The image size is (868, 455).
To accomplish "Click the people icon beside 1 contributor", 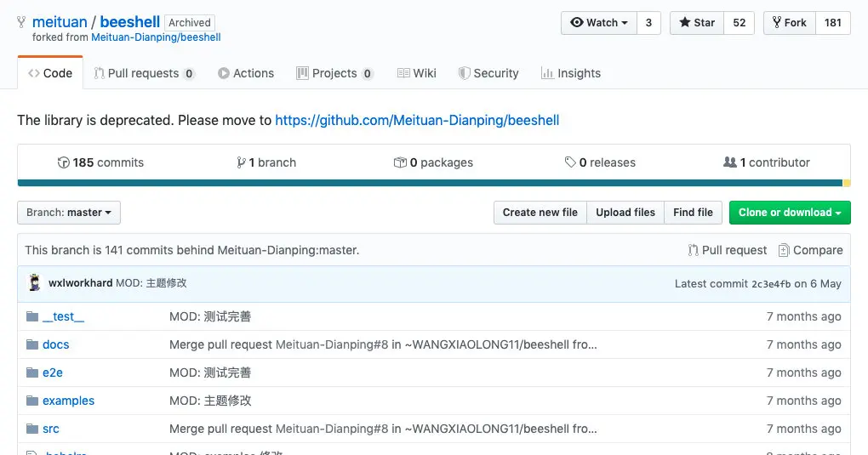I will pos(729,162).
